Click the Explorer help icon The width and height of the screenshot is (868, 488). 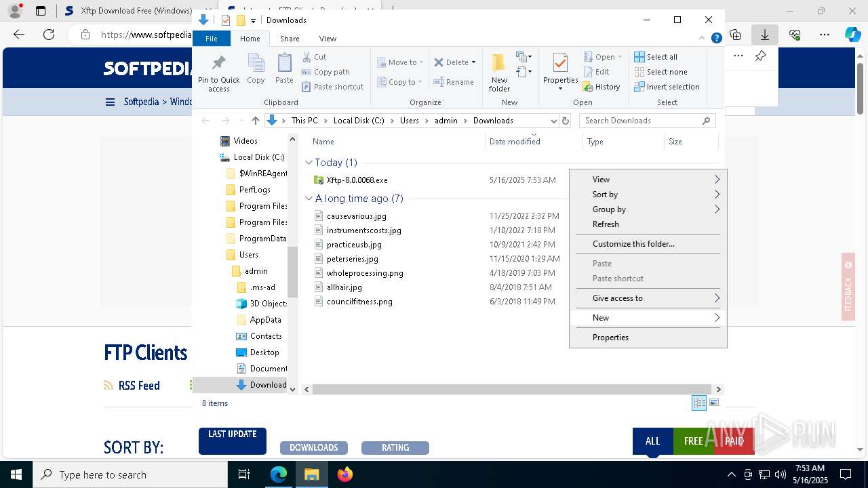click(716, 39)
